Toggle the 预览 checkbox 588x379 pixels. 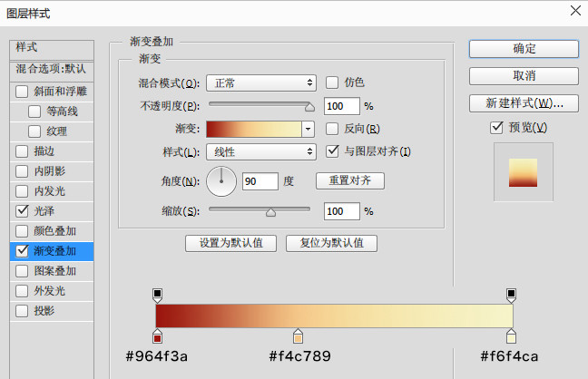pyautogui.click(x=496, y=128)
